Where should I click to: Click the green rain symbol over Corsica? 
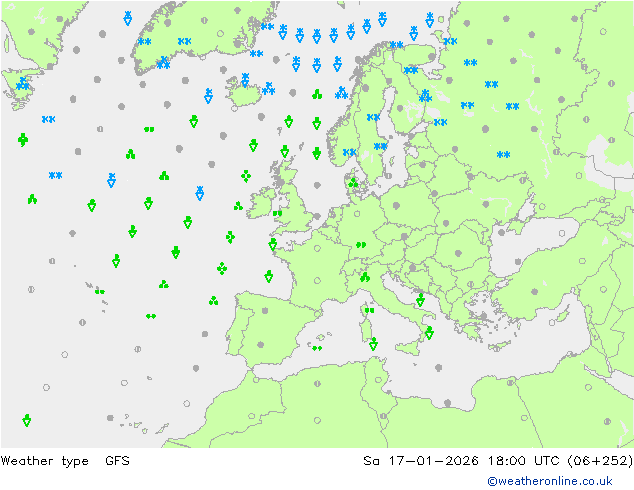pos(369,310)
